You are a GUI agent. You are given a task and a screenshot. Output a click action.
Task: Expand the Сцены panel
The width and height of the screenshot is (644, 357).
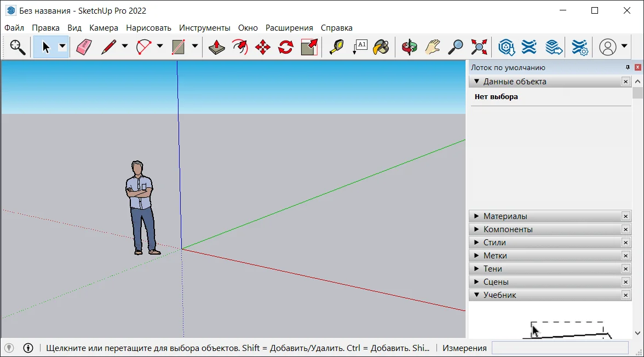pyautogui.click(x=550, y=282)
